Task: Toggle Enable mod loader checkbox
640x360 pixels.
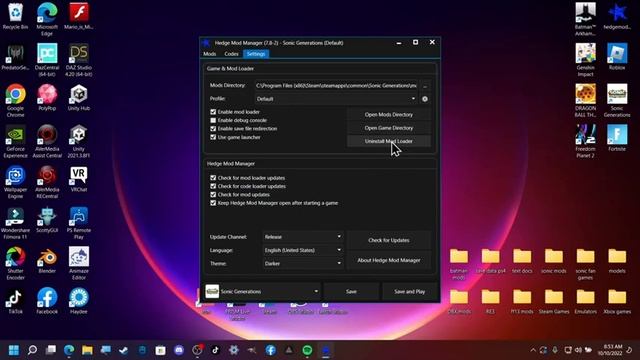Action: (213, 112)
